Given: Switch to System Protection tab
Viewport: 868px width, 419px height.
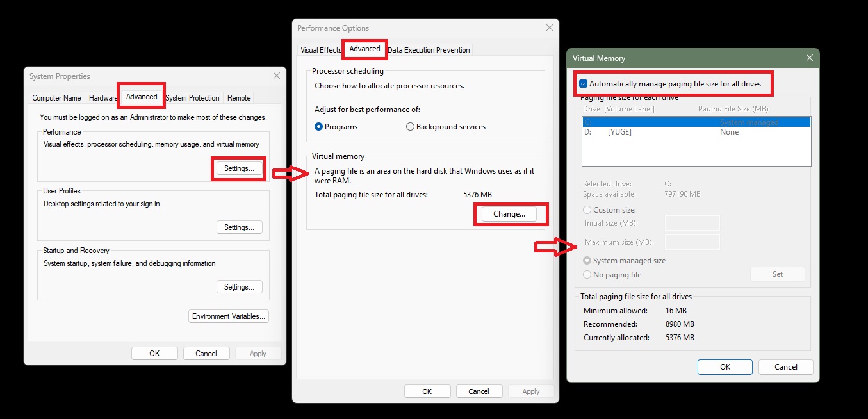Looking at the screenshot, I should [x=192, y=98].
